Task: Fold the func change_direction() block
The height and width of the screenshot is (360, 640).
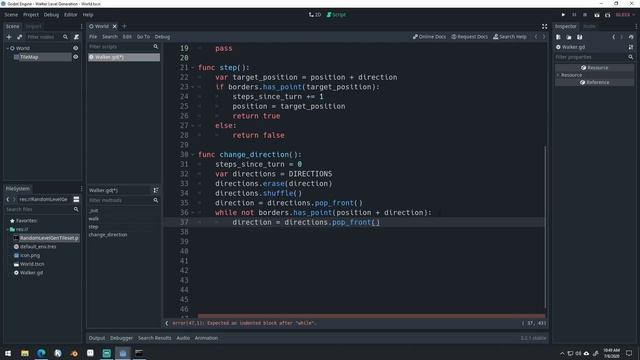Action: 193,155
